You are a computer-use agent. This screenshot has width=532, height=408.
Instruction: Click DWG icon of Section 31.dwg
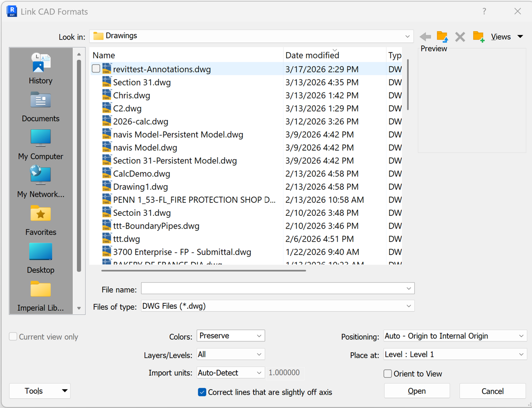pyautogui.click(x=107, y=82)
